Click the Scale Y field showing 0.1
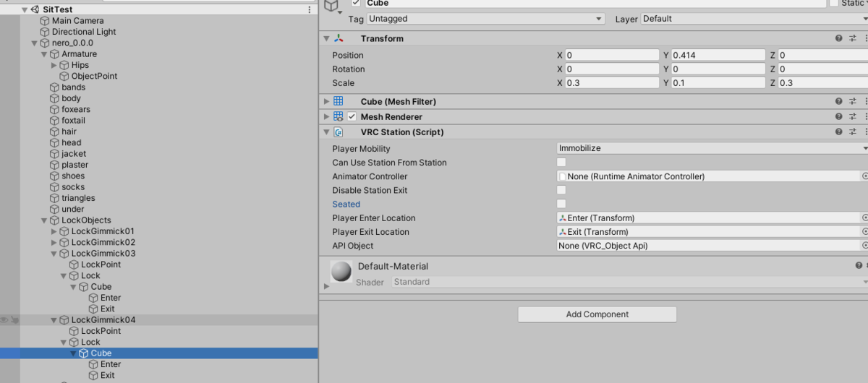This screenshot has height=383, width=868. pyautogui.click(x=718, y=83)
